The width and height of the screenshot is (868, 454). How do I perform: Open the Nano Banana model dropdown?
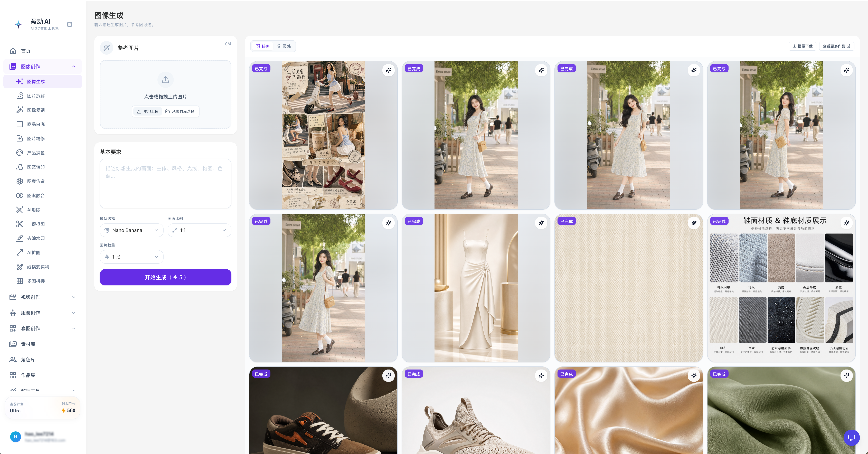coord(131,230)
